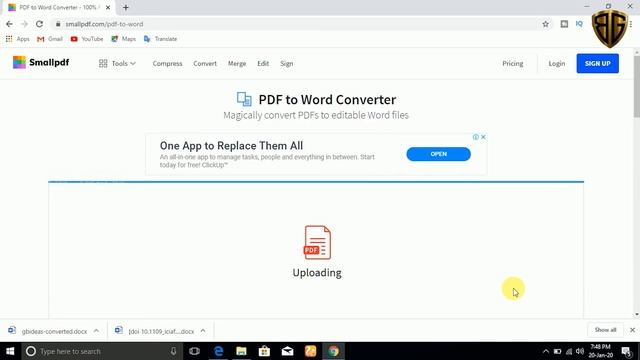Click the SIGN UP button
This screenshot has height=360, width=640.
598,63
